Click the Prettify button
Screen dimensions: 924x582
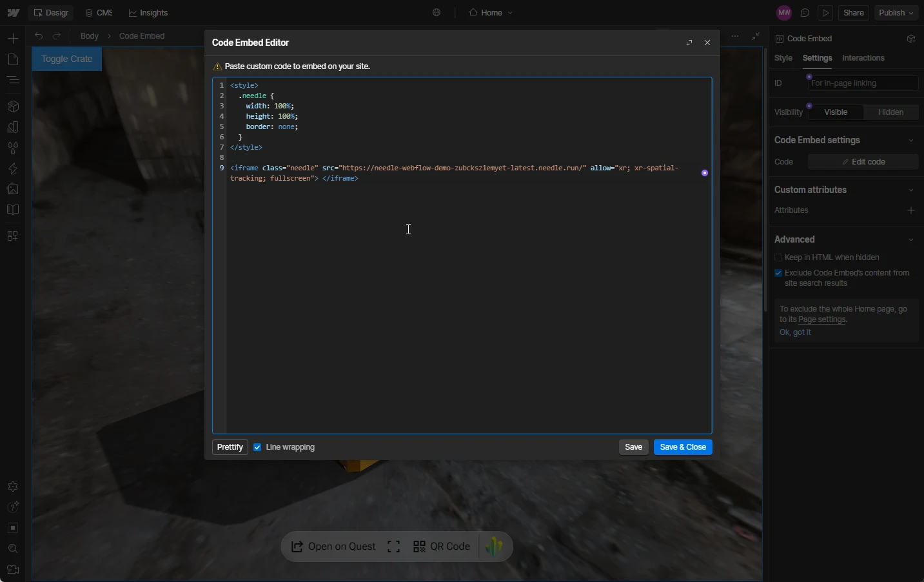point(230,447)
